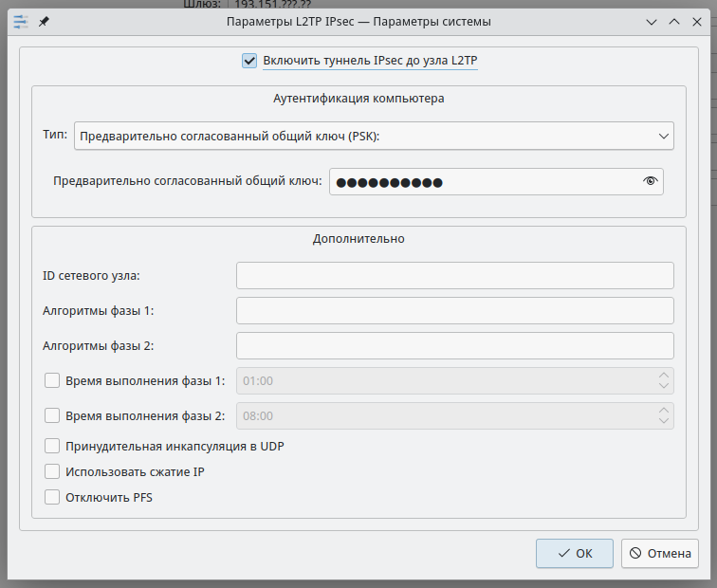
Task: Click the OK button
Action: [x=574, y=553]
